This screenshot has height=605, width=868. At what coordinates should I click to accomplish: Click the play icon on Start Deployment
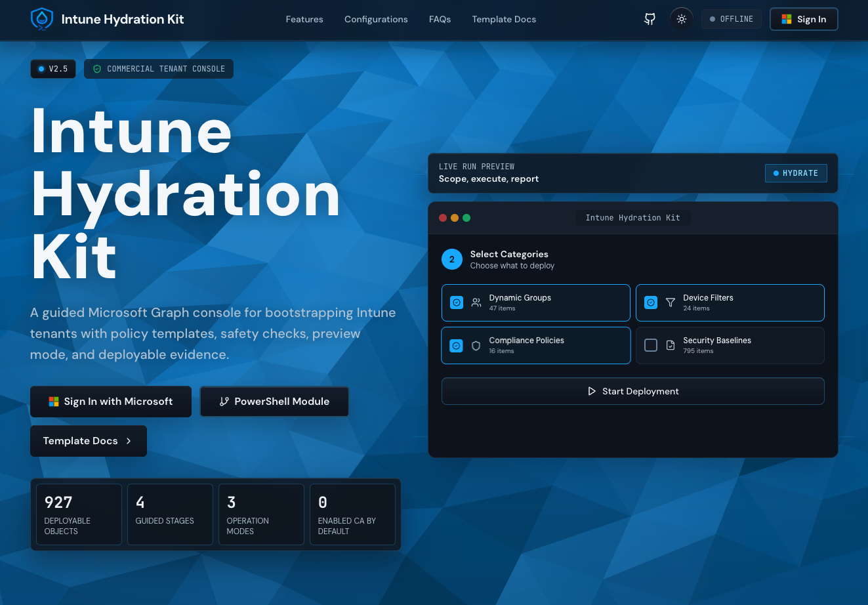592,391
